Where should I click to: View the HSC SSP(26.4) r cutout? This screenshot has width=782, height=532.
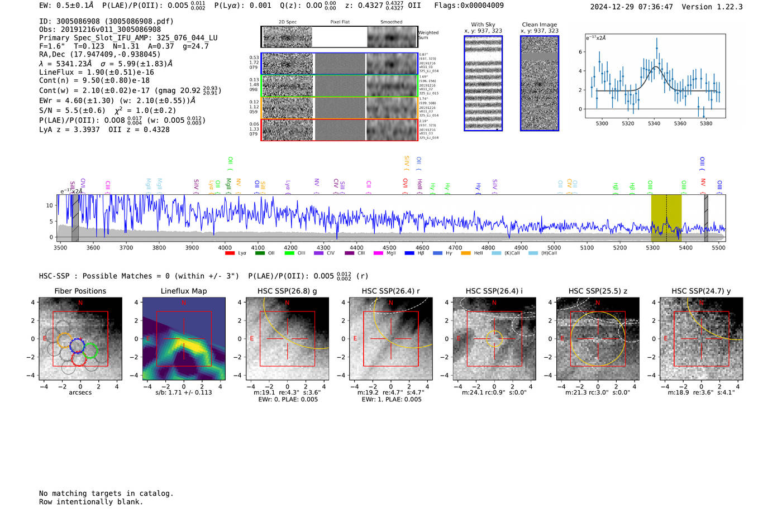[x=391, y=339]
